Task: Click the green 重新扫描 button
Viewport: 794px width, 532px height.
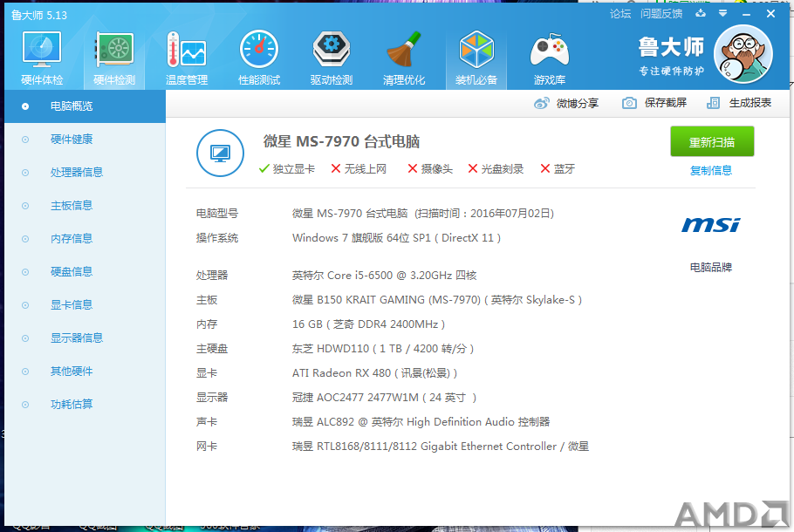Action: click(712, 142)
